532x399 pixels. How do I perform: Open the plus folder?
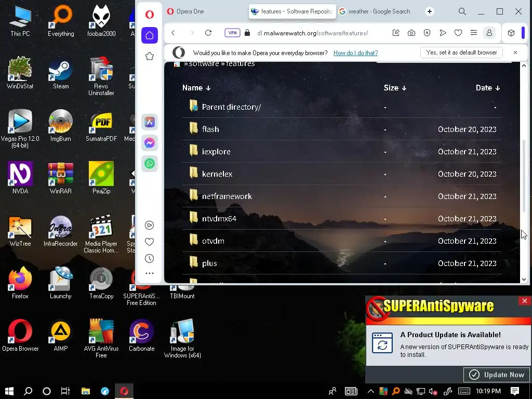[x=209, y=263]
